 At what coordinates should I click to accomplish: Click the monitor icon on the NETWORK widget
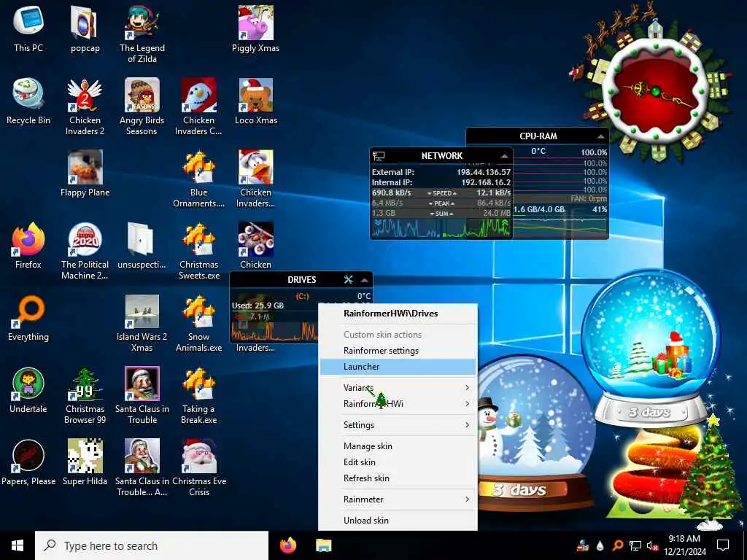coord(379,156)
